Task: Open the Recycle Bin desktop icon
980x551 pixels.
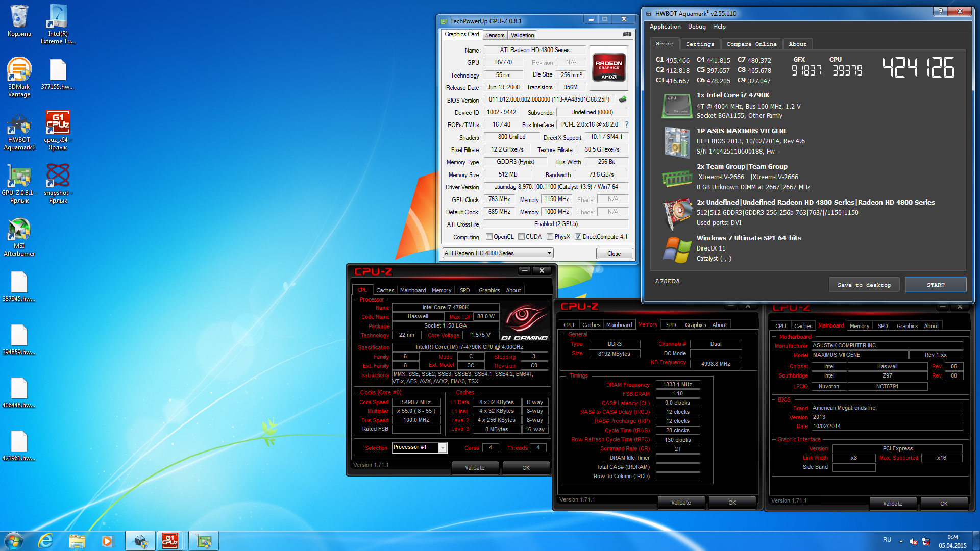Action: 19,20
